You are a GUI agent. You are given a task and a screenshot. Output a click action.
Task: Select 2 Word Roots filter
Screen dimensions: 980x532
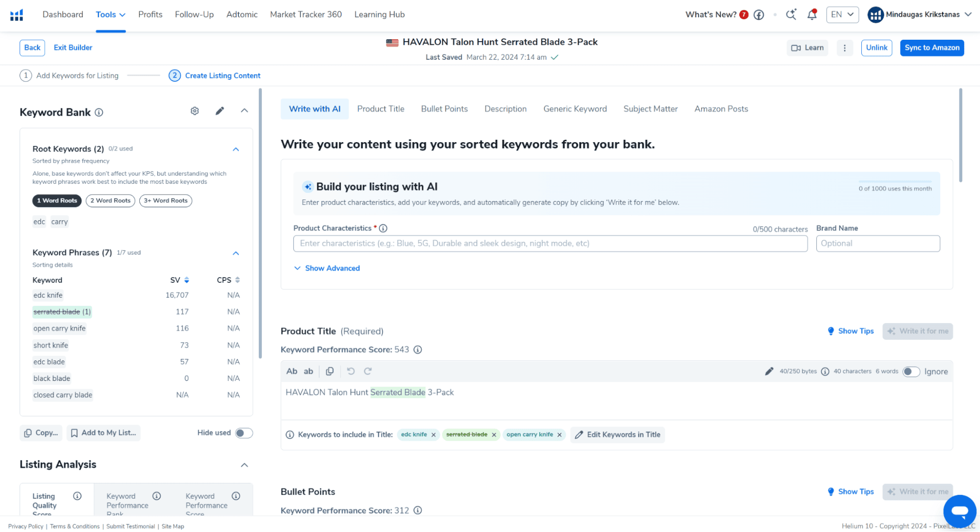(110, 201)
